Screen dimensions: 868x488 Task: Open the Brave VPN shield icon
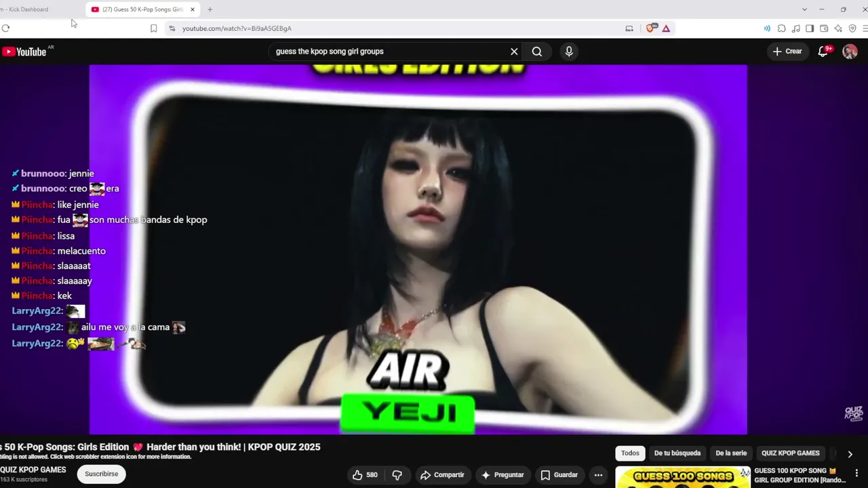(852, 28)
